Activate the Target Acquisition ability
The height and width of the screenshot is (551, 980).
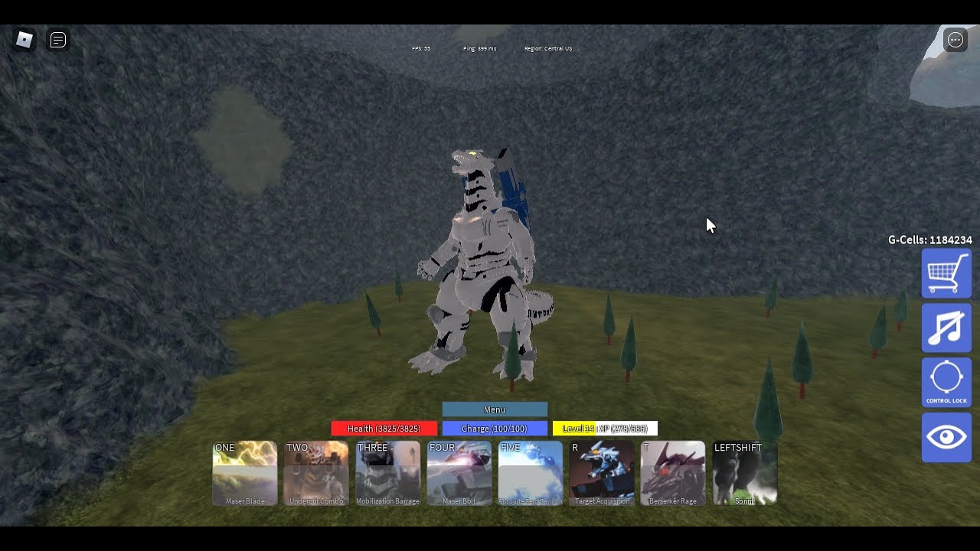[602, 473]
